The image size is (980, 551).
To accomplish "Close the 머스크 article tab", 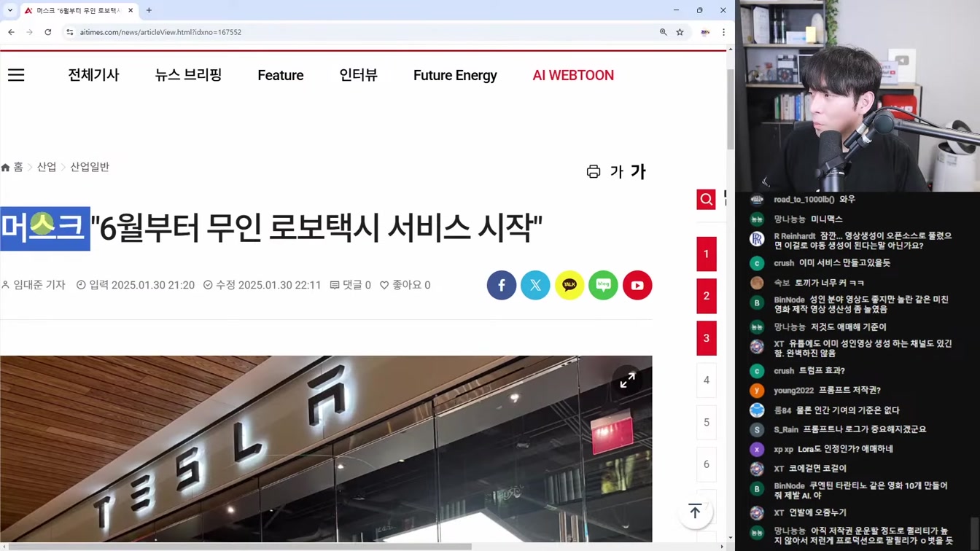I will 131,10.
